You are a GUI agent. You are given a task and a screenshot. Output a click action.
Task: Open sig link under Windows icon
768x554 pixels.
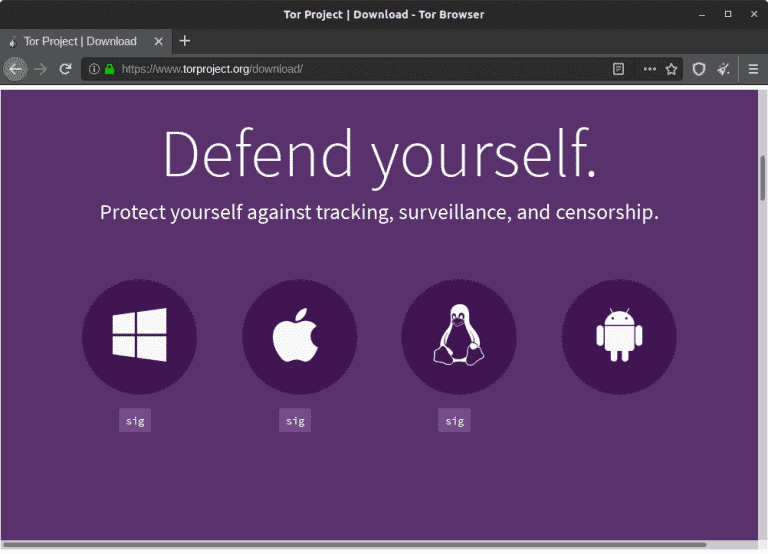135,420
